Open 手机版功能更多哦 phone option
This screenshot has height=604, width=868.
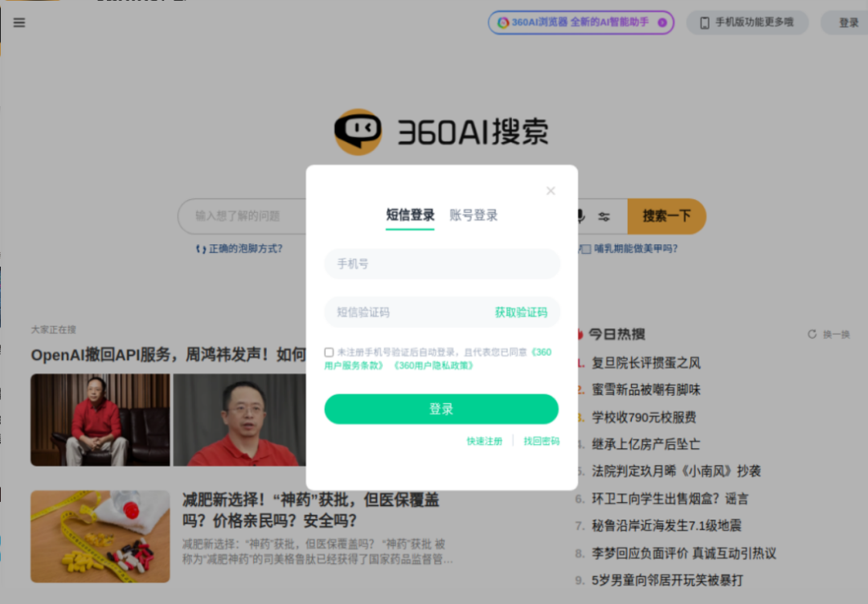(747, 22)
